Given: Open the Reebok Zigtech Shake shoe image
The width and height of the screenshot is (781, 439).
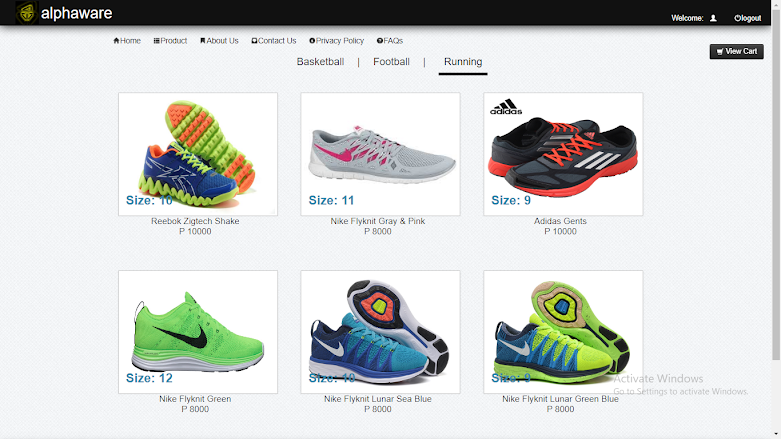Looking at the screenshot, I should (198, 154).
